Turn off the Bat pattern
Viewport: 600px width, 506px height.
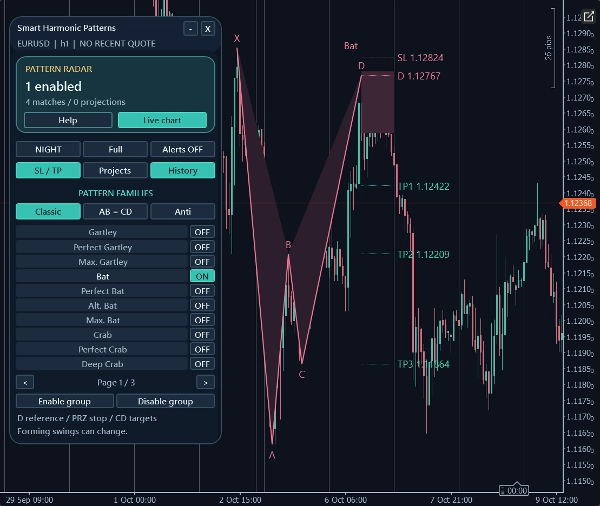tap(202, 276)
